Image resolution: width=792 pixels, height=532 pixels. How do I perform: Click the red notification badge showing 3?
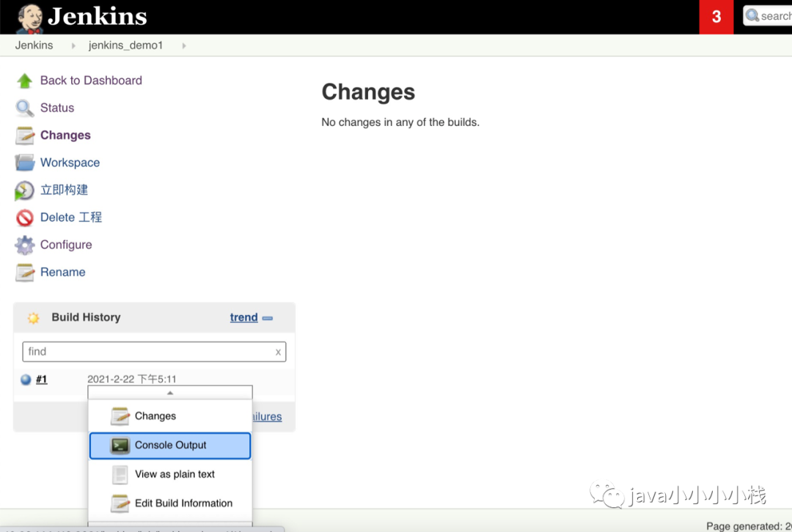(716, 17)
